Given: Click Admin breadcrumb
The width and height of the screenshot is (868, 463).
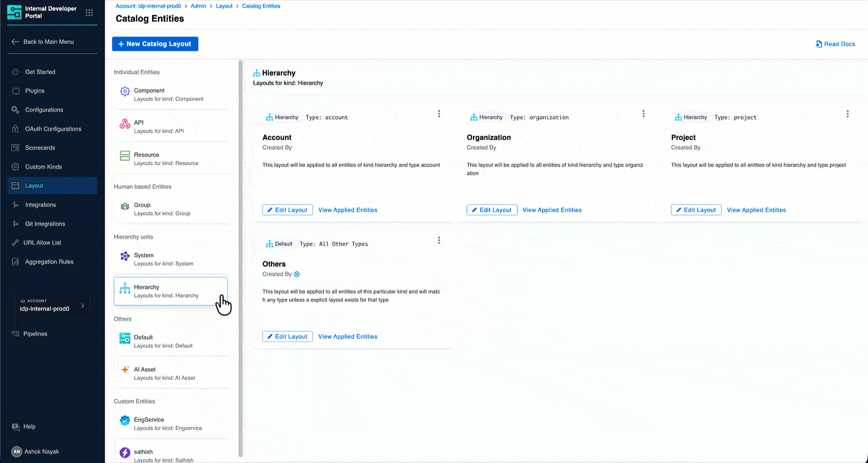Looking at the screenshot, I should tap(198, 6).
